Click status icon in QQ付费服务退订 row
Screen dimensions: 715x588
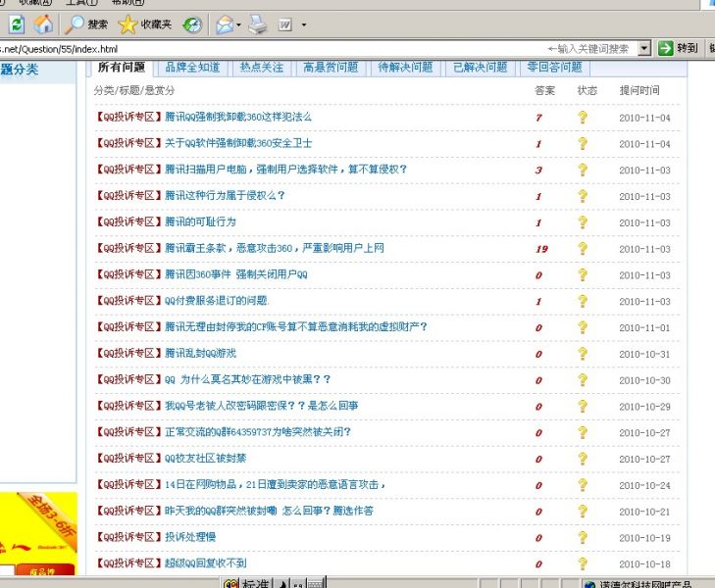(583, 301)
